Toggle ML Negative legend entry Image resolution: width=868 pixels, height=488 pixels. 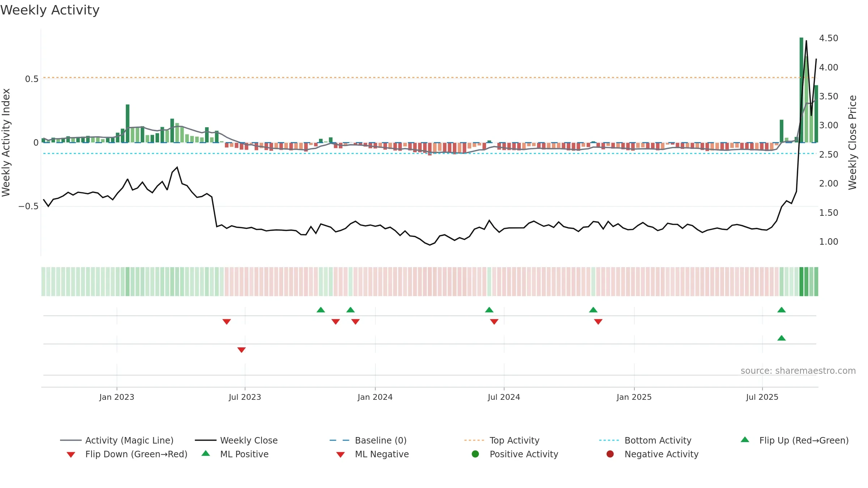pyautogui.click(x=373, y=454)
